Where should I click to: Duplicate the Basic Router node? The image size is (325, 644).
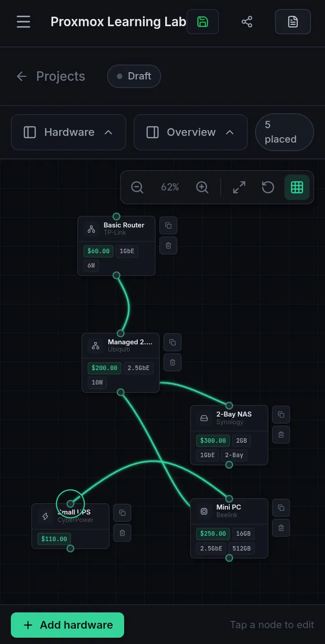tap(168, 225)
